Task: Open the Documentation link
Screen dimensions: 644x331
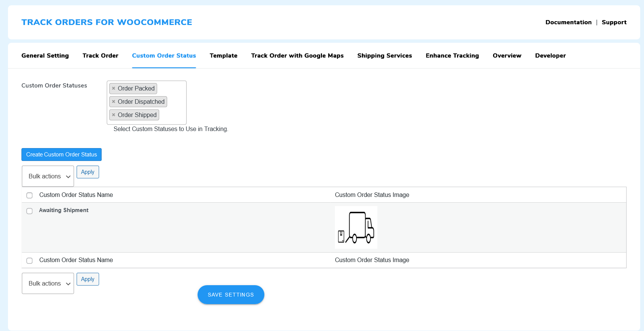Action: [569, 22]
